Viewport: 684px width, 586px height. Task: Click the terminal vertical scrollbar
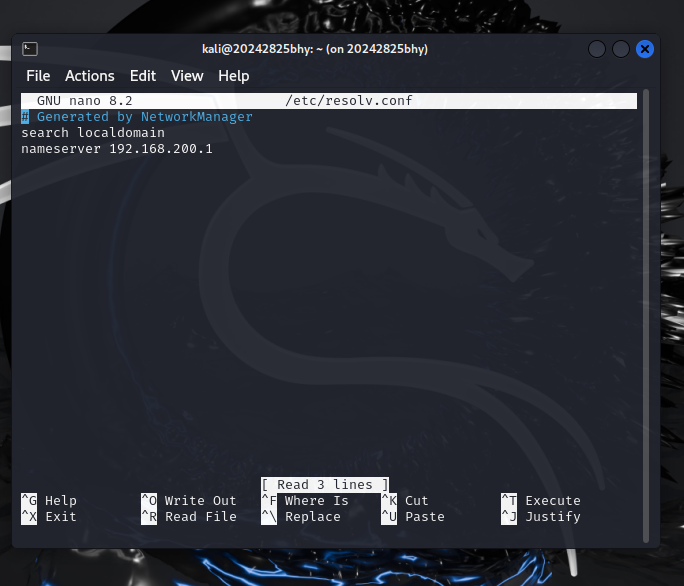pos(646,316)
